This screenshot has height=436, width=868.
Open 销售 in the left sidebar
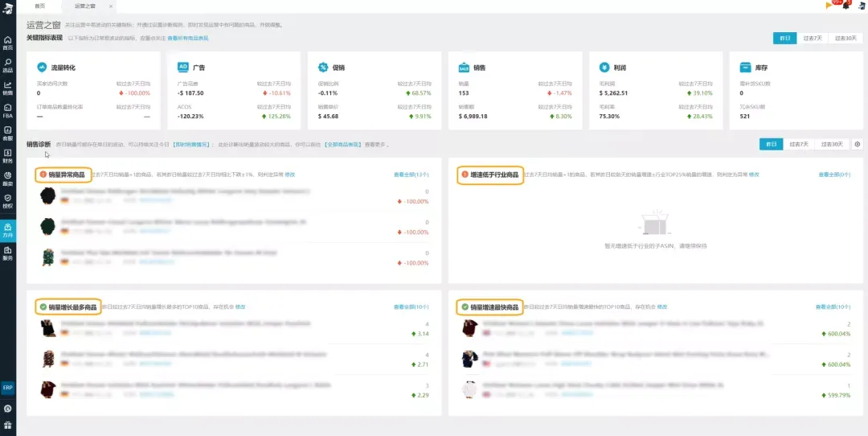point(8,88)
